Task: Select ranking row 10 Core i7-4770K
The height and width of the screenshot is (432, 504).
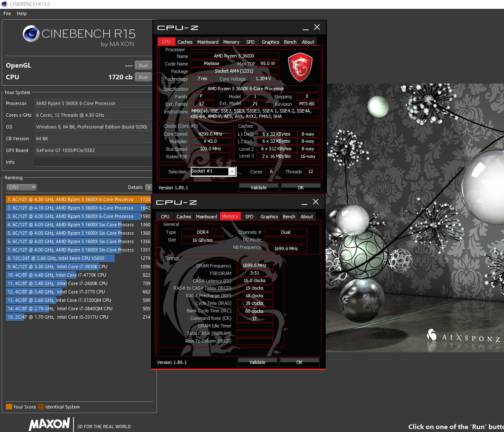Action: pyautogui.click(x=78, y=275)
